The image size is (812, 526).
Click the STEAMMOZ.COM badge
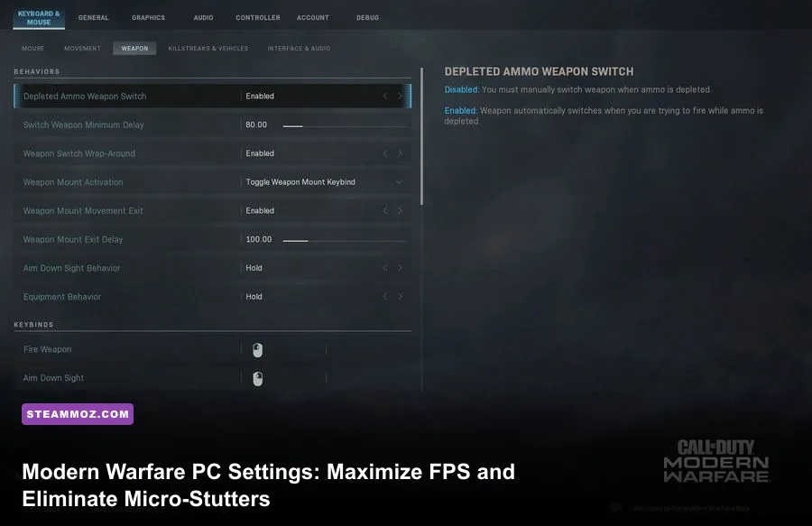click(x=78, y=414)
